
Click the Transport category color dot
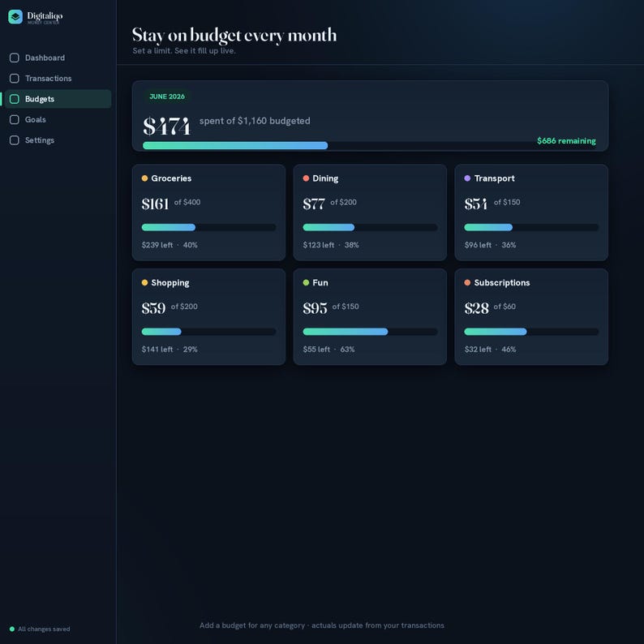(467, 178)
